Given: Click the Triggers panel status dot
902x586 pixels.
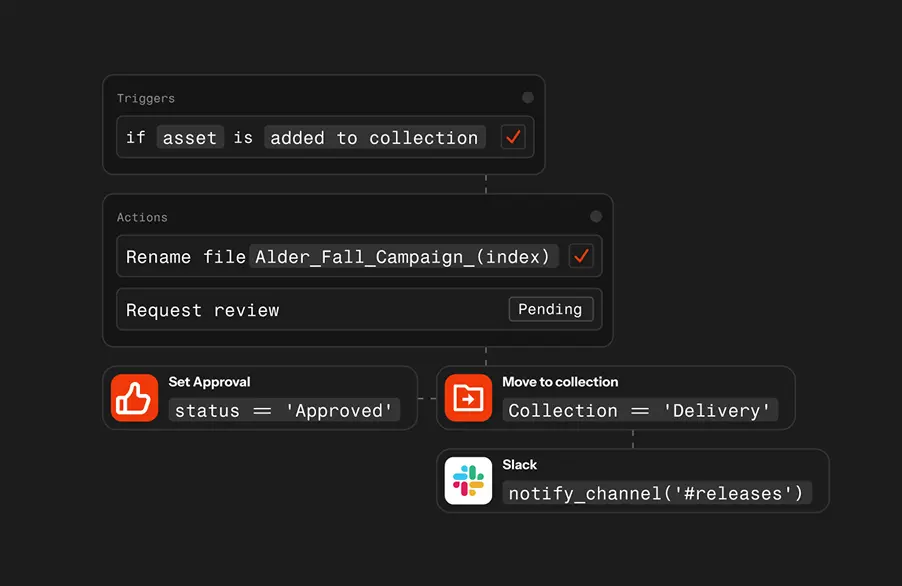Looking at the screenshot, I should [x=528, y=98].
